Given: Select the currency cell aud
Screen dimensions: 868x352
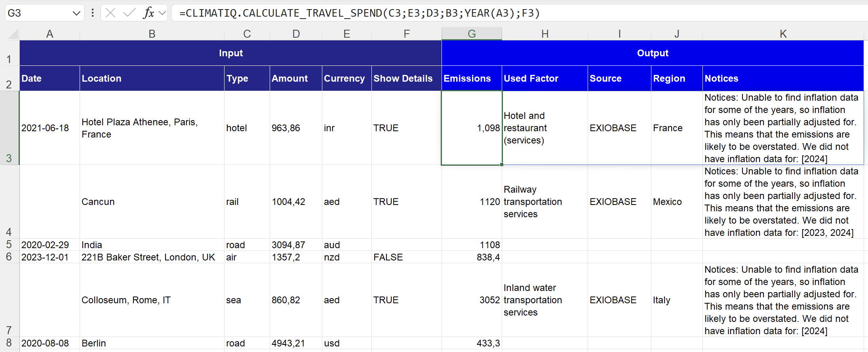Looking at the screenshot, I should coord(347,245).
